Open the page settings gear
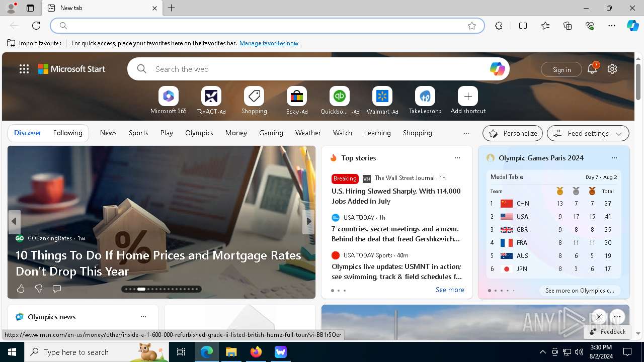This screenshot has height=362, width=644. coord(612,69)
